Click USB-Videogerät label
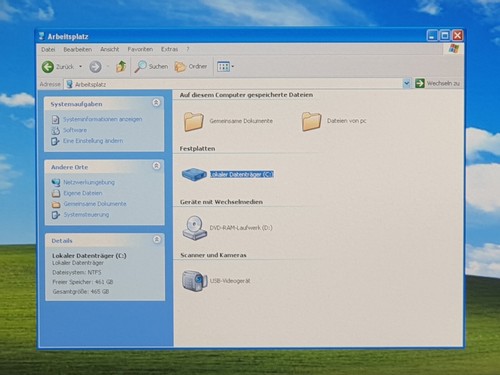The image size is (500, 375). point(230,281)
